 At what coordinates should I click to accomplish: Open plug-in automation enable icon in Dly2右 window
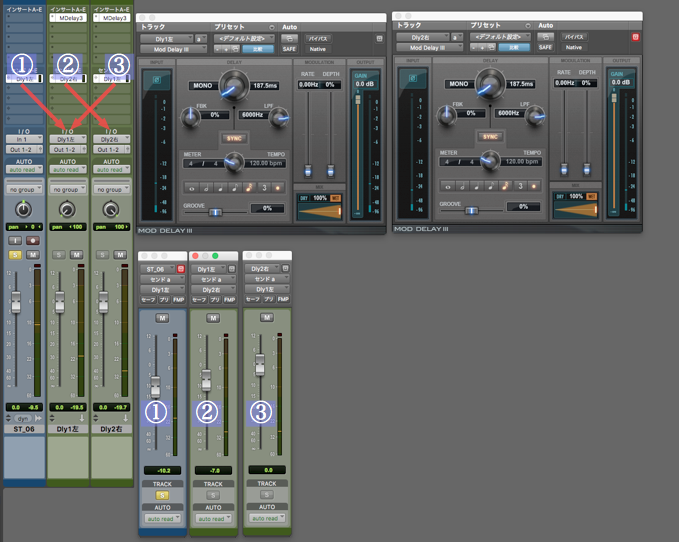click(x=546, y=37)
